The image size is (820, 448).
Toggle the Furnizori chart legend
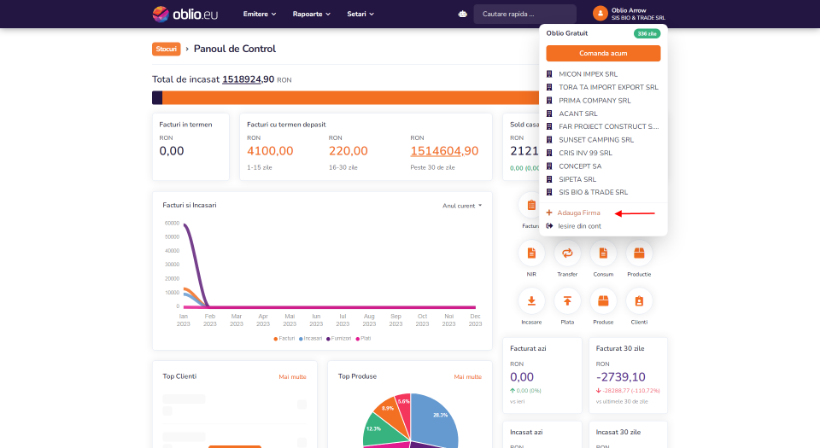click(x=339, y=339)
